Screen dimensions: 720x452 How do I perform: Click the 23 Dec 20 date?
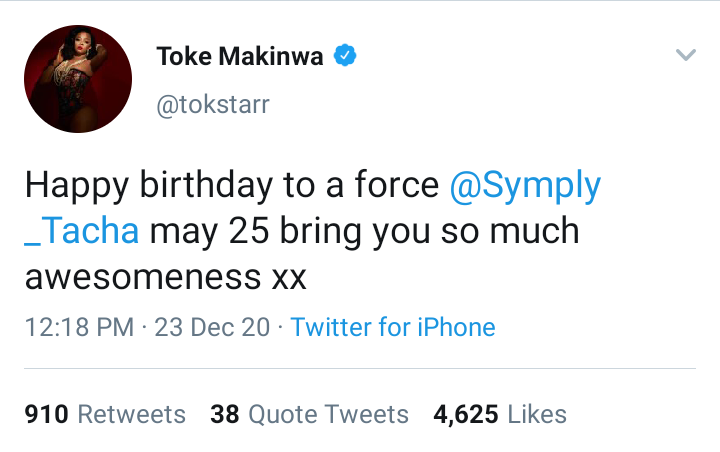click(x=212, y=327)
